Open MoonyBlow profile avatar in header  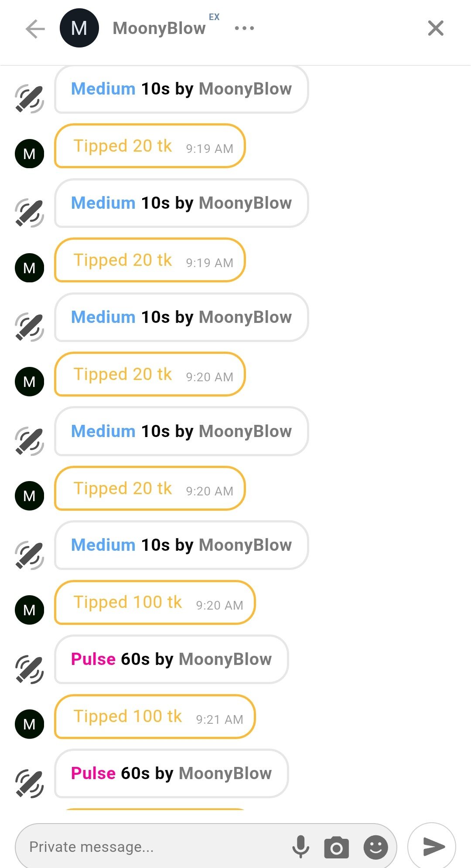[x=79, y=28]
